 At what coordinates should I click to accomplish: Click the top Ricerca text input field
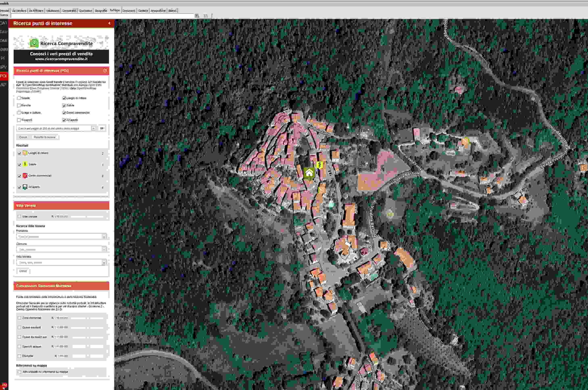coord(102,16)
